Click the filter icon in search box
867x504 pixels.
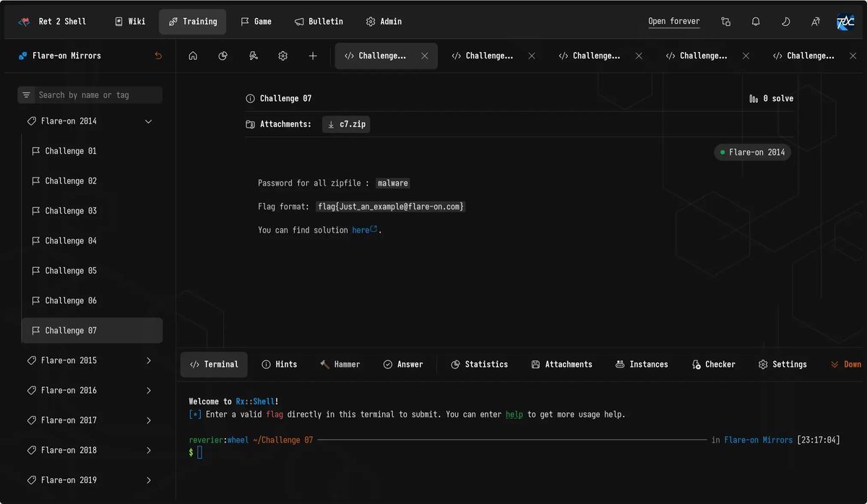[x=27, y=95]
